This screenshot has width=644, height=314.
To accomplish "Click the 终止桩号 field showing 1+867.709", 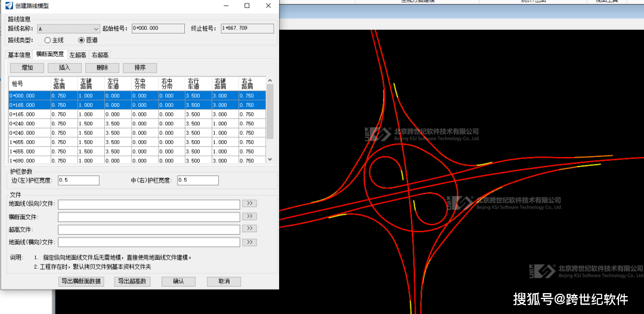I will pos(247,29).
